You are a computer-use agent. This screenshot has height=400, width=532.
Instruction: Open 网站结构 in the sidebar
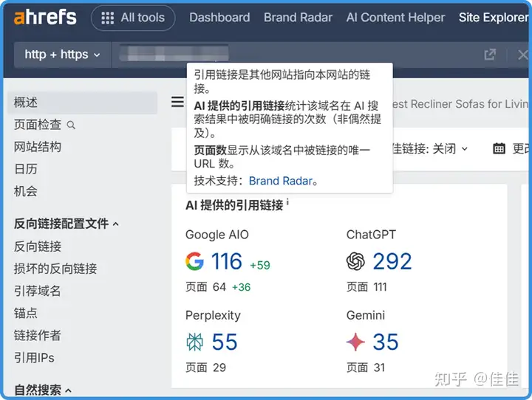(x=38, y=147)
